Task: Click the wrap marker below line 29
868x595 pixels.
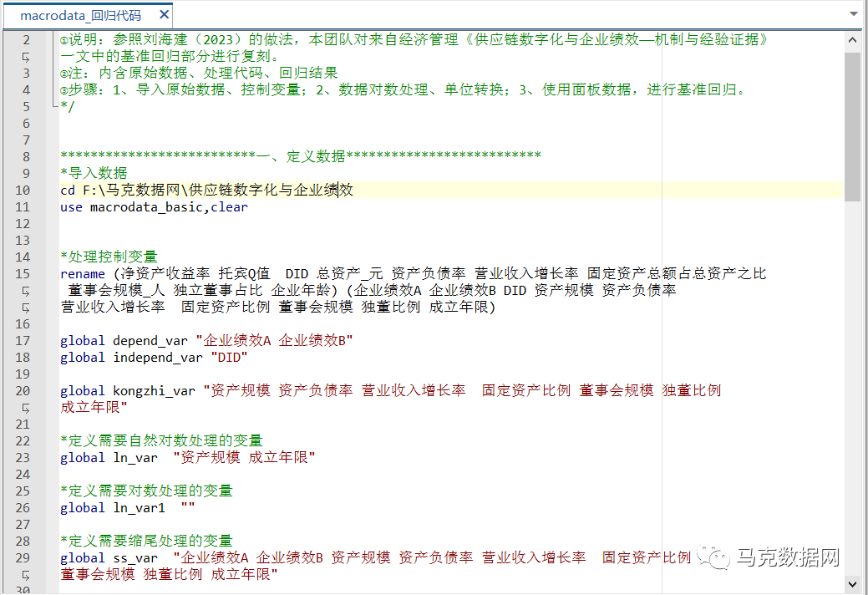Action: click(x=26, y=575)
